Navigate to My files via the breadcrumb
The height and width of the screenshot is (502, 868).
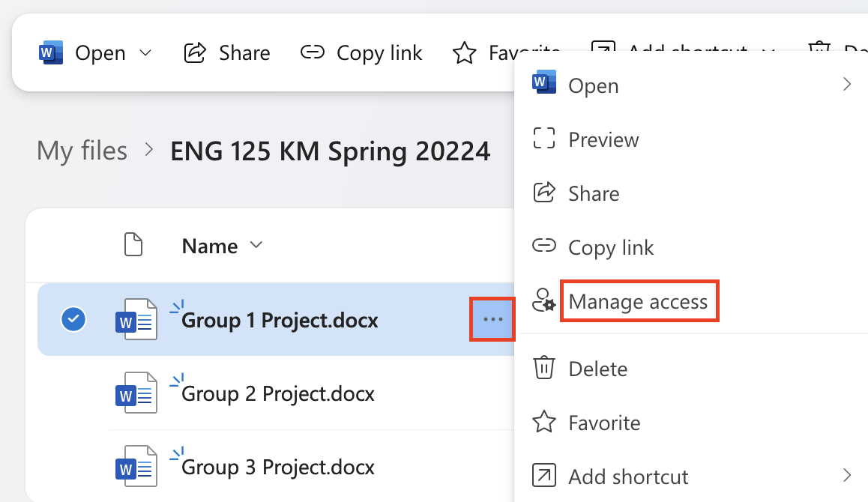(82, 151)
